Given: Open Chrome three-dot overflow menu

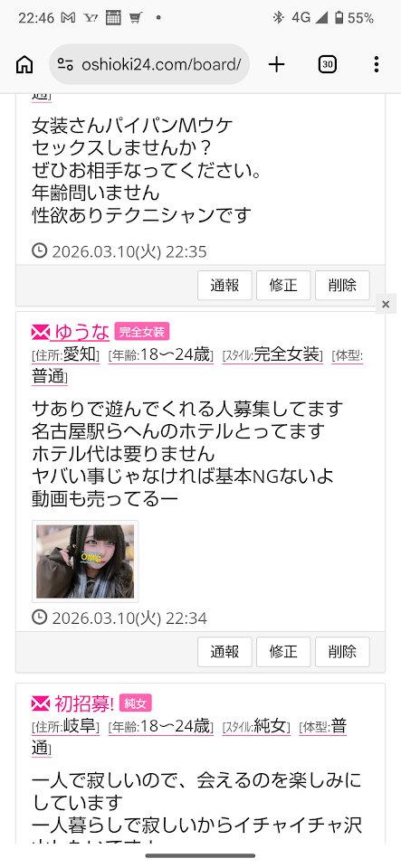Looking at the screenshot, I should [376, 65].
